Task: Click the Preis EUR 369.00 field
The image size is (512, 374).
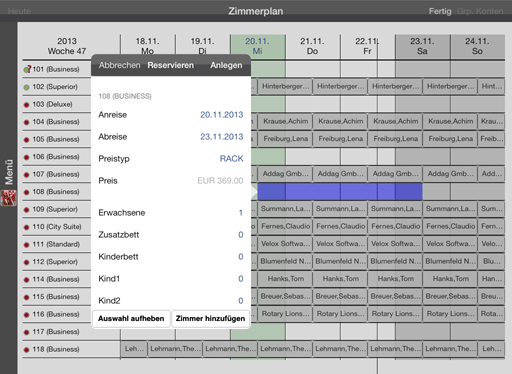Action: pyautogui.click(x=220, y=181)
